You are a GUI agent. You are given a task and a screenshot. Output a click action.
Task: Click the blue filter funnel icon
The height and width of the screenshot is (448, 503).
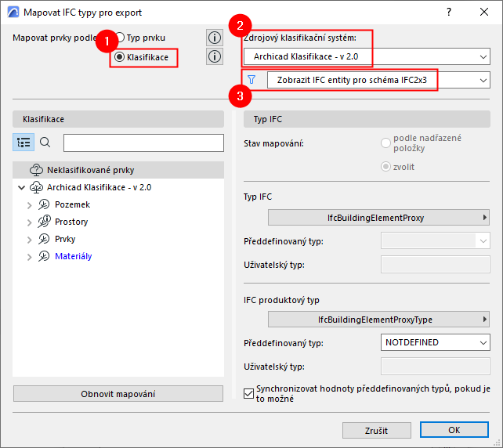tap(251, 80)
